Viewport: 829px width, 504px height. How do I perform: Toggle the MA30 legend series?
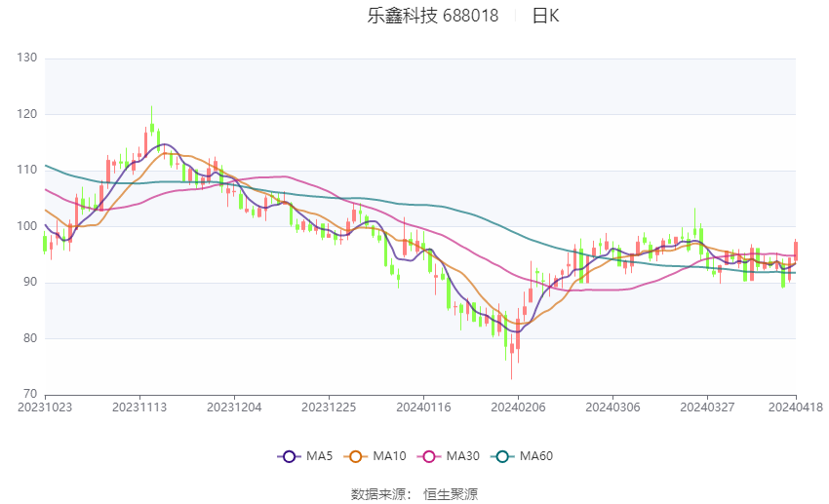tap(449, 456)
